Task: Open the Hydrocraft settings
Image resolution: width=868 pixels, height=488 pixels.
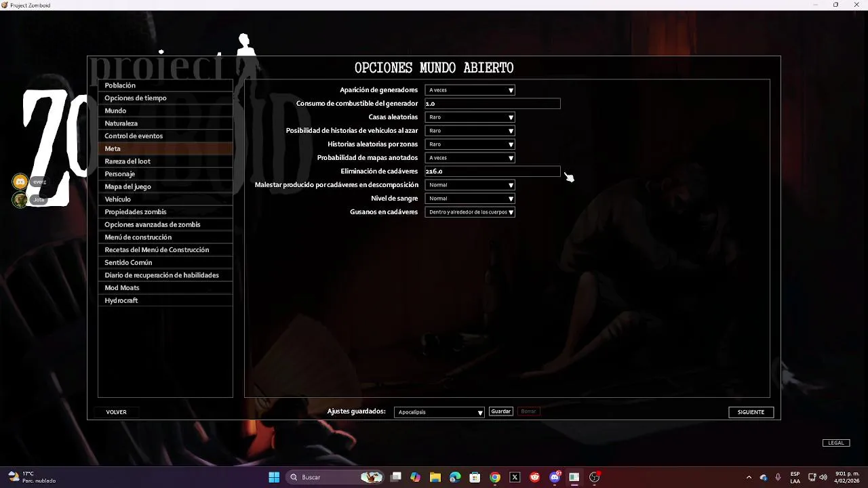Action: click(x=165, y=300)
